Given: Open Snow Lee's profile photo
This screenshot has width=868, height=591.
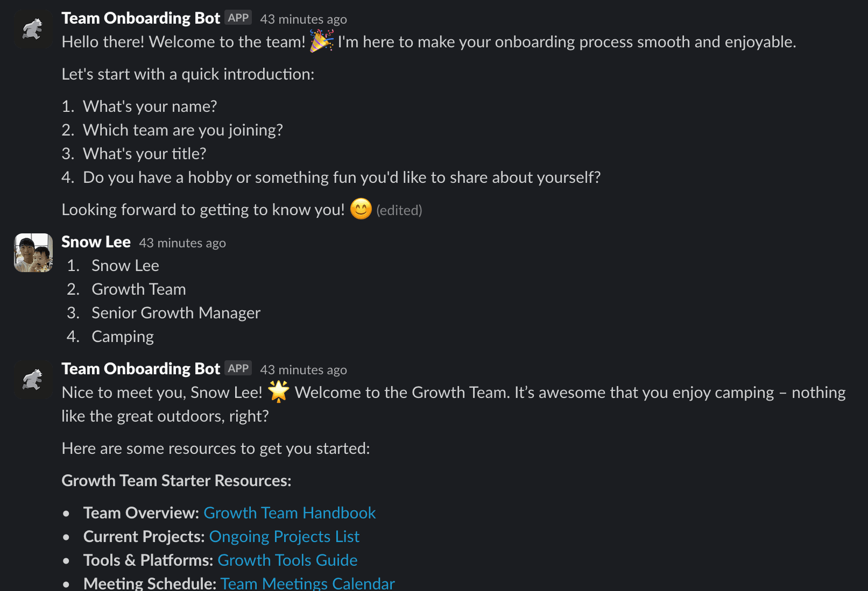Looking at the screenshot, I should [x=33, y=253].
